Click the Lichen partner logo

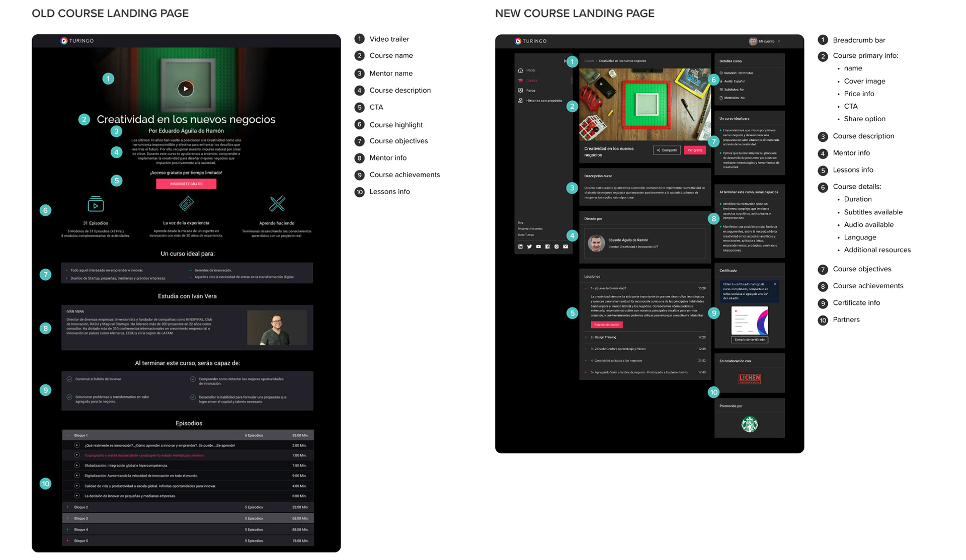click(x=750, y=378)
